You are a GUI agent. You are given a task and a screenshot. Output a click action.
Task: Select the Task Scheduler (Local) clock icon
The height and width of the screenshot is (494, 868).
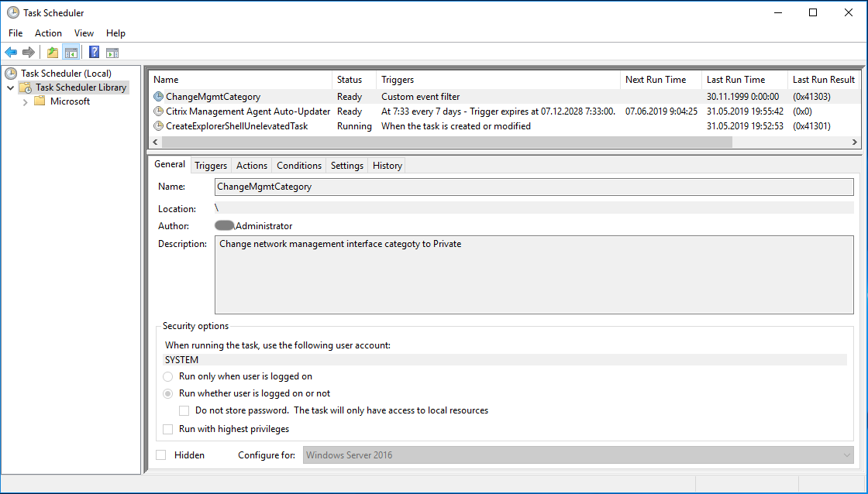[12, 74]
